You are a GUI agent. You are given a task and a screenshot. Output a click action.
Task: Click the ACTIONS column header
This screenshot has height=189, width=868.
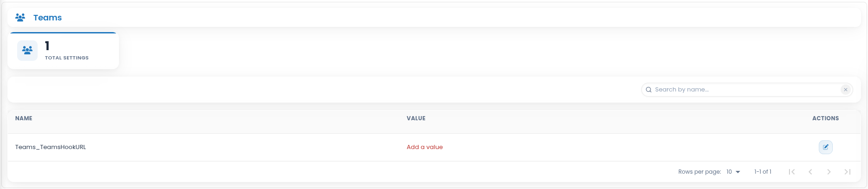[x=825, y=118]
